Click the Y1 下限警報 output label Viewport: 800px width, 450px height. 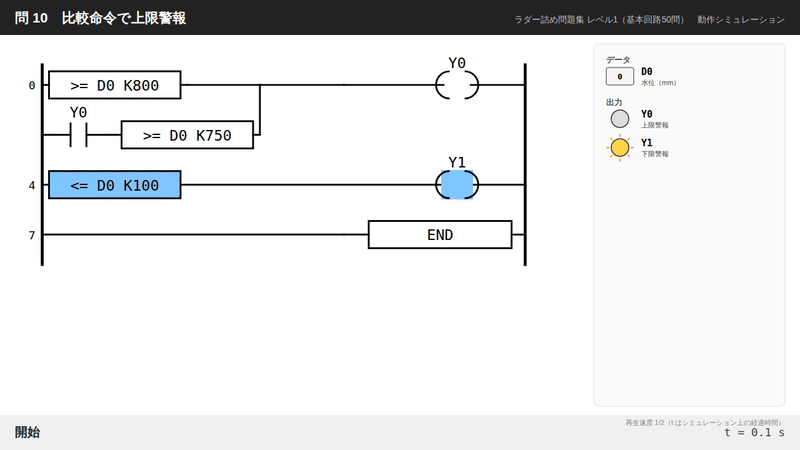tap(655, 147)
